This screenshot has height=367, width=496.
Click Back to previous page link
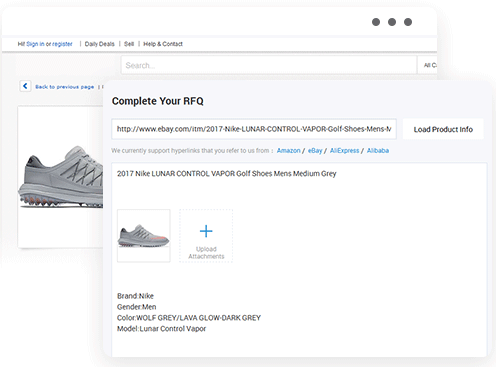coord(65,87)
